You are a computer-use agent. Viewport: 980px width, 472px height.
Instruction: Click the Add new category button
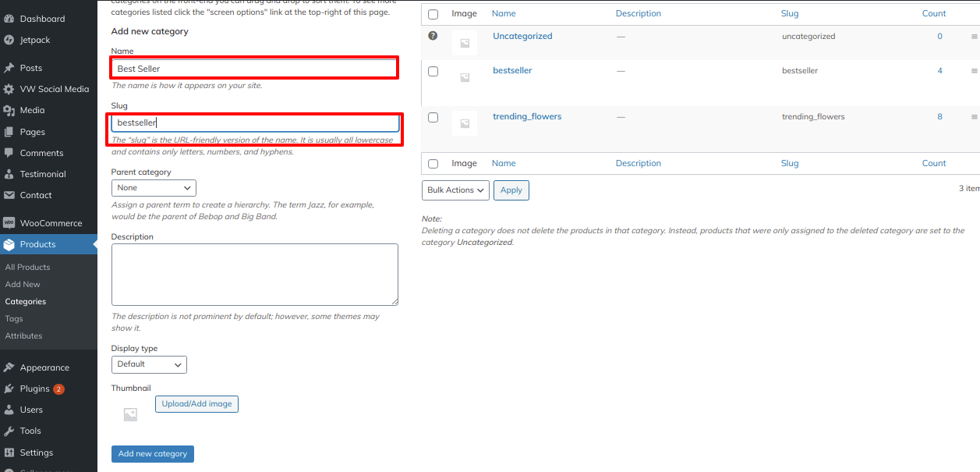pos(153,454)
